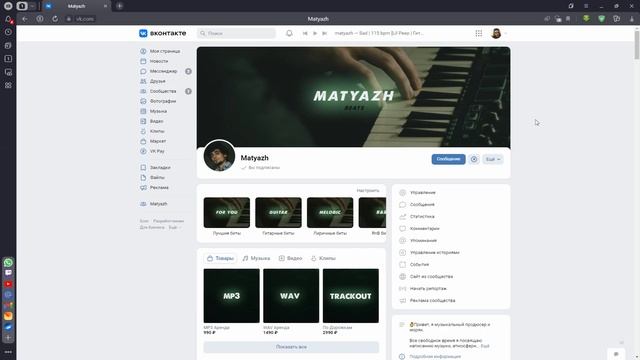Open profile avatar menu in header
The image size is (640, 360).
499,33
